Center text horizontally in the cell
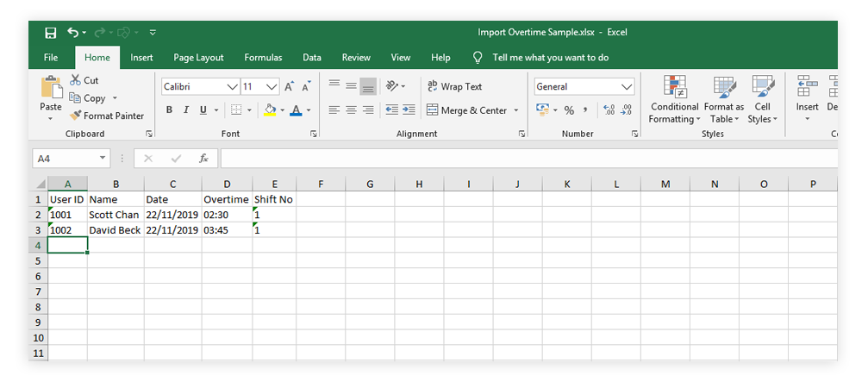Screen dimensions: 868x382 pyautogui.click(x=351, y=110)
